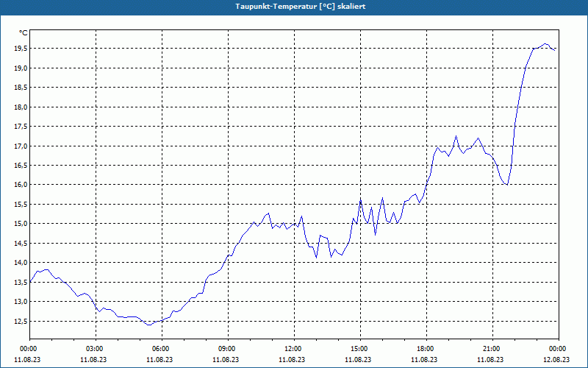Select the 11.08.23 date under 12:00
Screen dimensions: 588x368
pos(292,360)
